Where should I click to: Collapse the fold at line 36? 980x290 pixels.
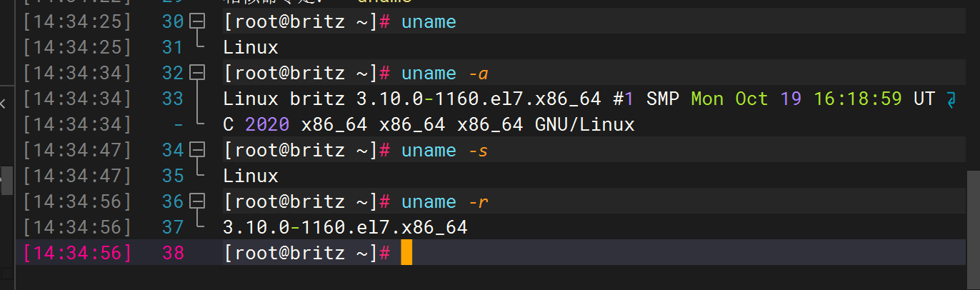[197, 202]
